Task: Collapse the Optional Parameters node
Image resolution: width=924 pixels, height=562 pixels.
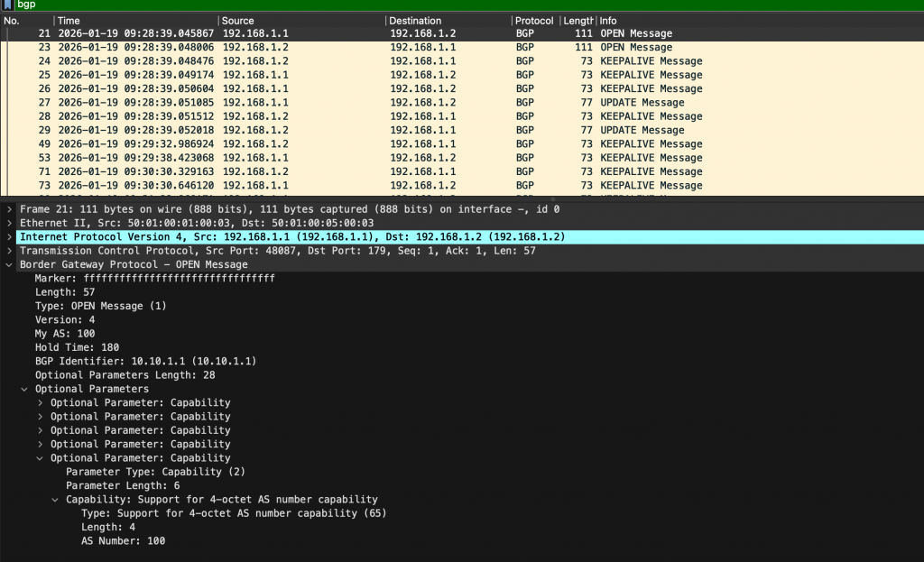Action: [x=24, y=390]
